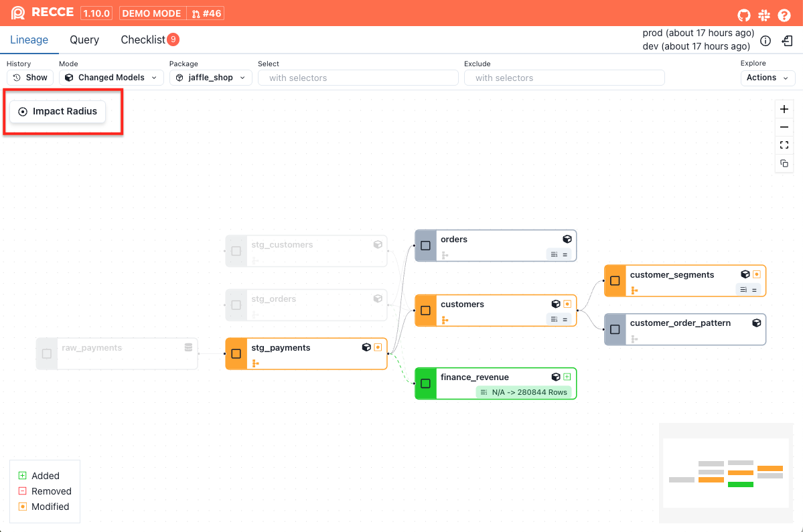Open the Actions explore dropdown

click(x=768, y=78)
